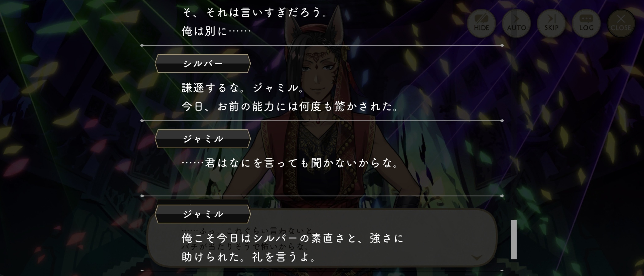Enable auto-play with the AUTO button

(x=516, y=23)
